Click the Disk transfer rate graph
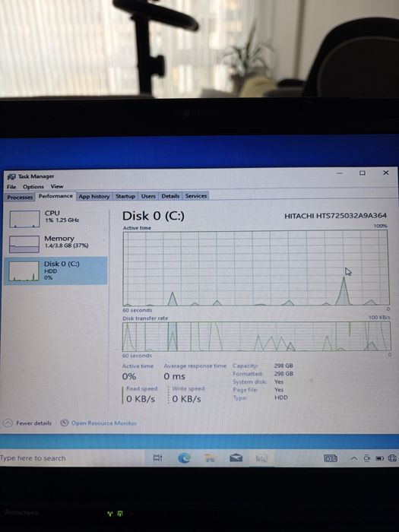Screen dimensions: 399x532 256,336
